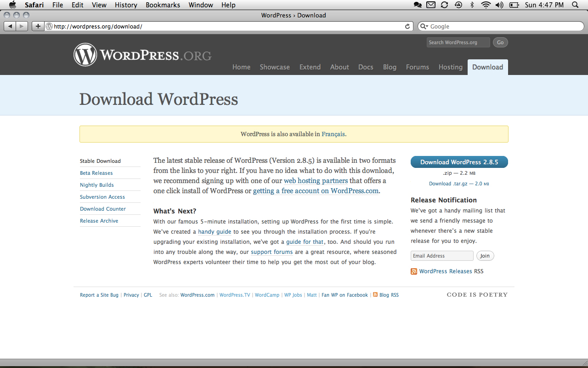
Task: Select the Download navigation tab
Action: [488, 67]
